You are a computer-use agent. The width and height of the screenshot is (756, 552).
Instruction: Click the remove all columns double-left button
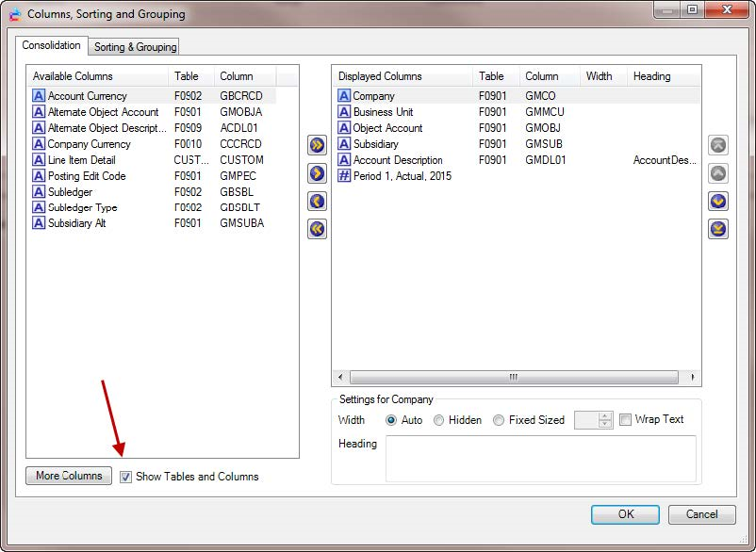317,229
